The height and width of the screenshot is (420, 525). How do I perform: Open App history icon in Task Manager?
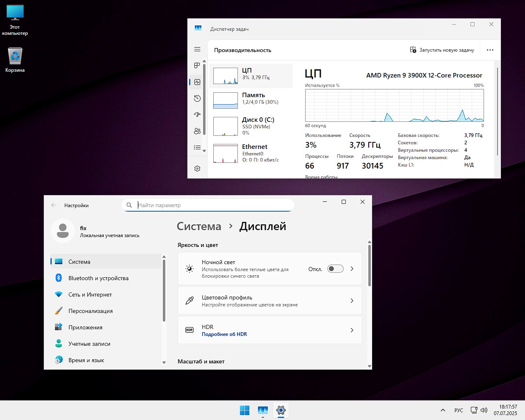tap(197, 98)
